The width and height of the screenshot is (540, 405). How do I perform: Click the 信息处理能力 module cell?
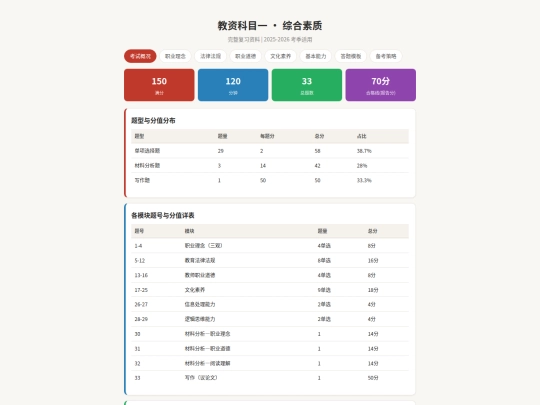coord(200,304)
